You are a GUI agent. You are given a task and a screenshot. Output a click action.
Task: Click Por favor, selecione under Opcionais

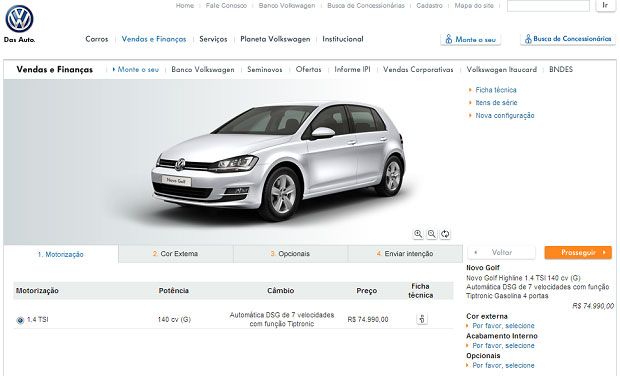coord(503,365)
